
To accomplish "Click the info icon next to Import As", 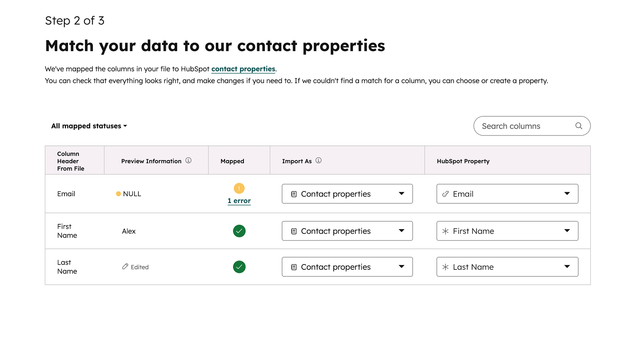I will click(x=318, y=160).
